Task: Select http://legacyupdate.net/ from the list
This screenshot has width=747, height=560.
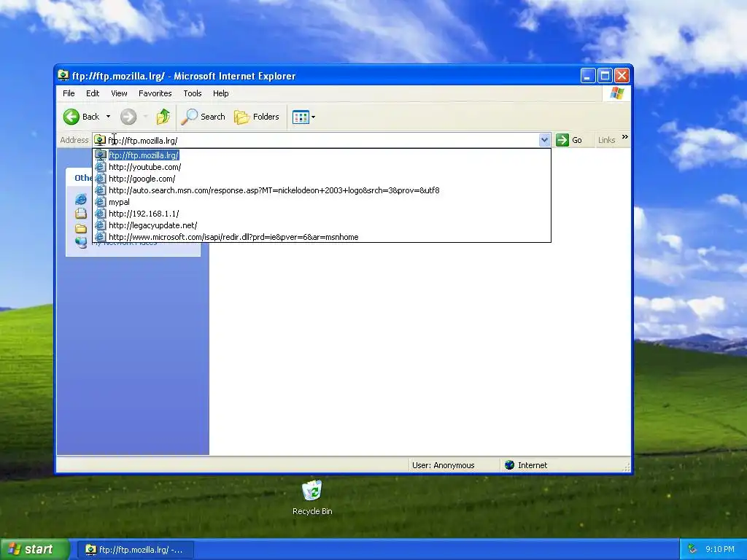Action: pyautogui.click(x=322, y=225)
